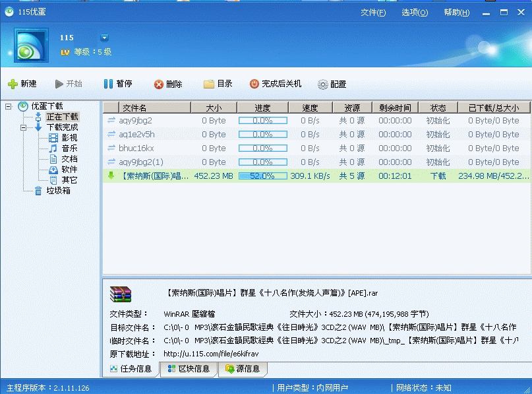Open the 帮助(H) menu
The width and height of the screenshot is (532, 394).
pyautogui.click(x=457, y=13)
